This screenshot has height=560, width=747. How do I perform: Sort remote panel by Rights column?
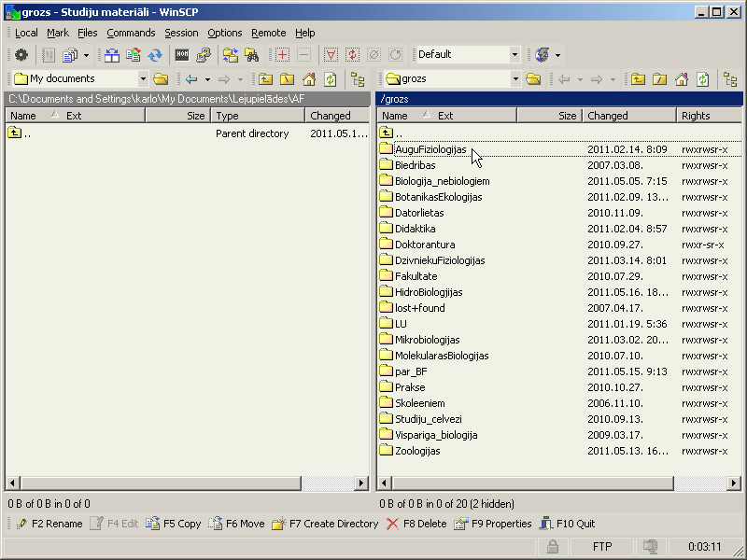point(709,116)
